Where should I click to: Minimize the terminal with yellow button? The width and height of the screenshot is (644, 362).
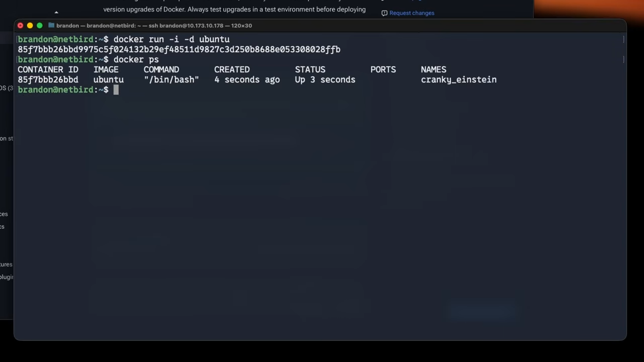30,26
